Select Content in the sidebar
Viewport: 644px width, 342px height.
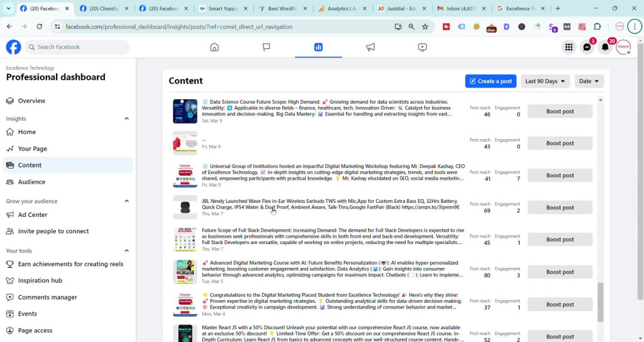pyautogui.click(x=68, y=165)
